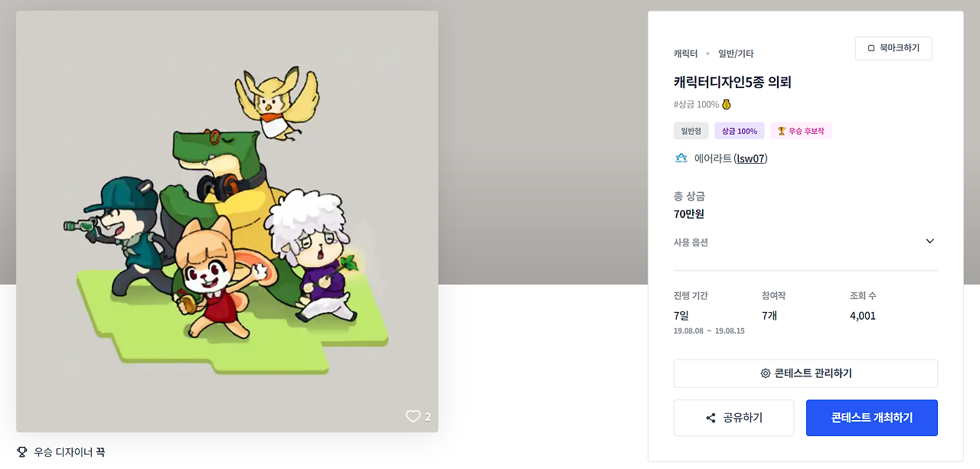Toggle the 북마크하기 bookmark button
Screen dimensions: 980x469
click(893, 48)
